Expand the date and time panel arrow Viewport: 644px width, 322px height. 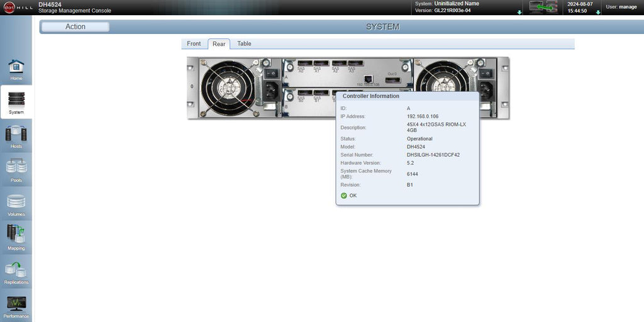pyautogui.click(x=598, y=13)
